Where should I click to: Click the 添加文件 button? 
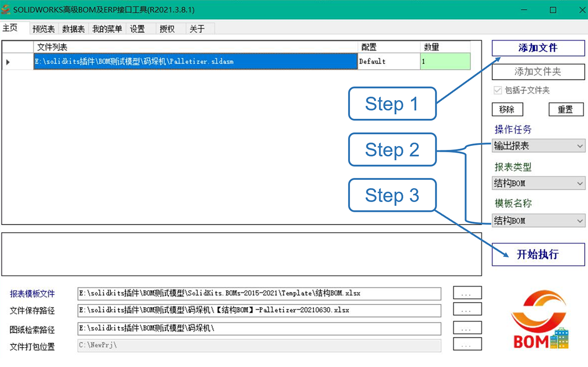point(538,48)
